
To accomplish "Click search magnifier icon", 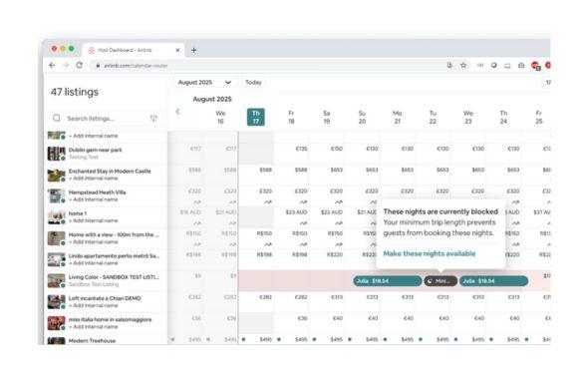I will 57,119.
